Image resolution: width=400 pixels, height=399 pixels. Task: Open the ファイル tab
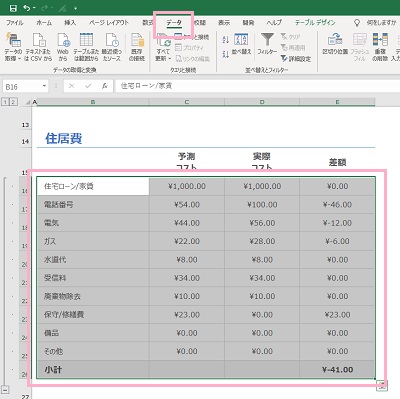coord(15,23)
